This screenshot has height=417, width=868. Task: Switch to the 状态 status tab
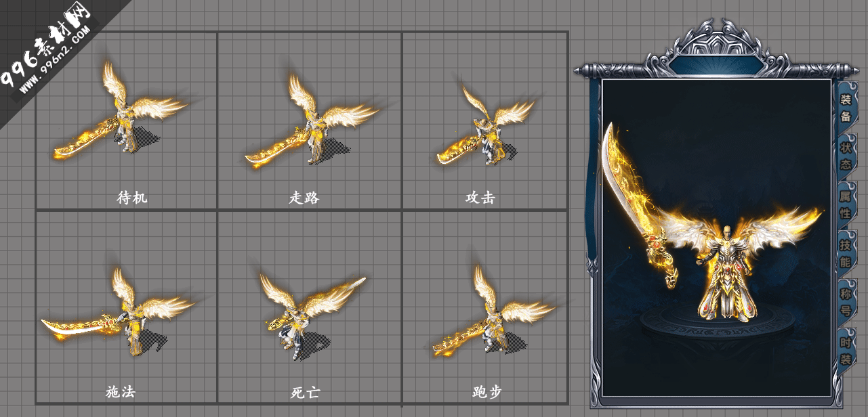click(846, 156)
